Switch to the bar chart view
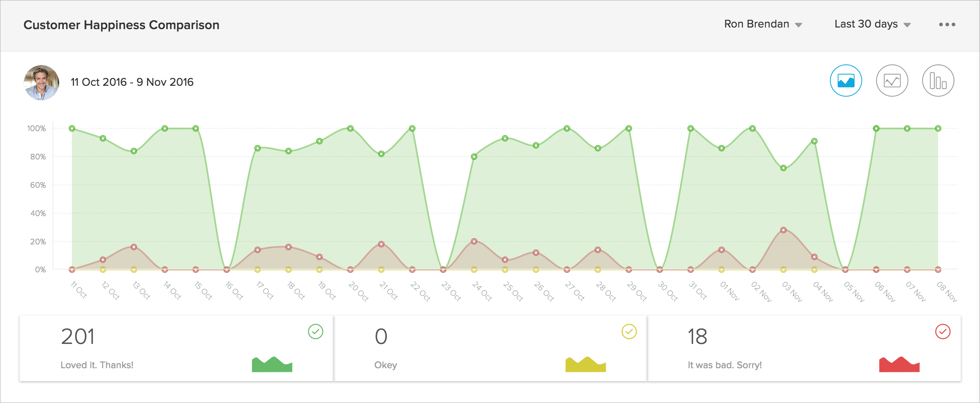 pos(938,81)
